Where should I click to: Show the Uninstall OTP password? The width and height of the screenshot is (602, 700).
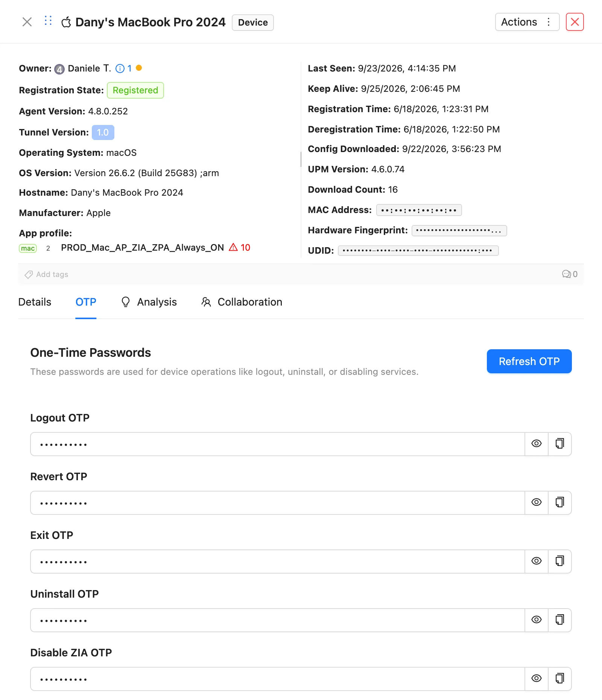(537, 620)
